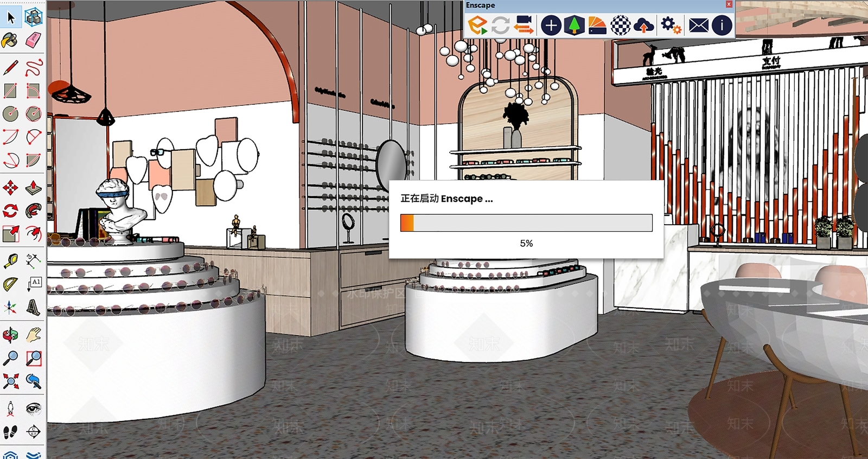Open Enscape About info icon

click(x=722, y=25)
